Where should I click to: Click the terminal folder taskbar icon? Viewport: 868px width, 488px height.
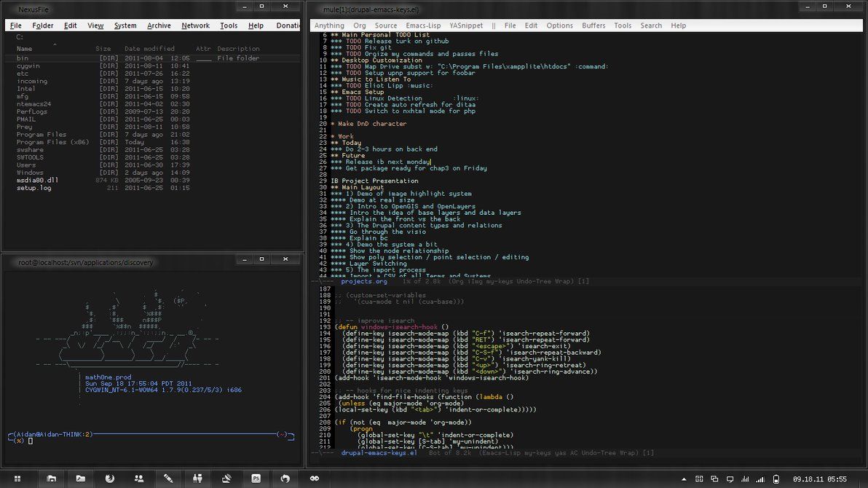[80, 479]
